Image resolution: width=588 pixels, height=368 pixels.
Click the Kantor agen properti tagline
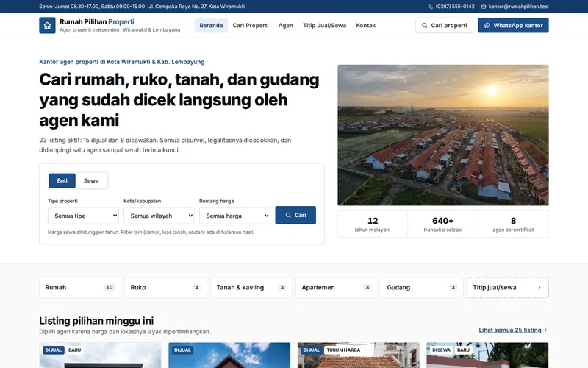(x=122, y=62)
